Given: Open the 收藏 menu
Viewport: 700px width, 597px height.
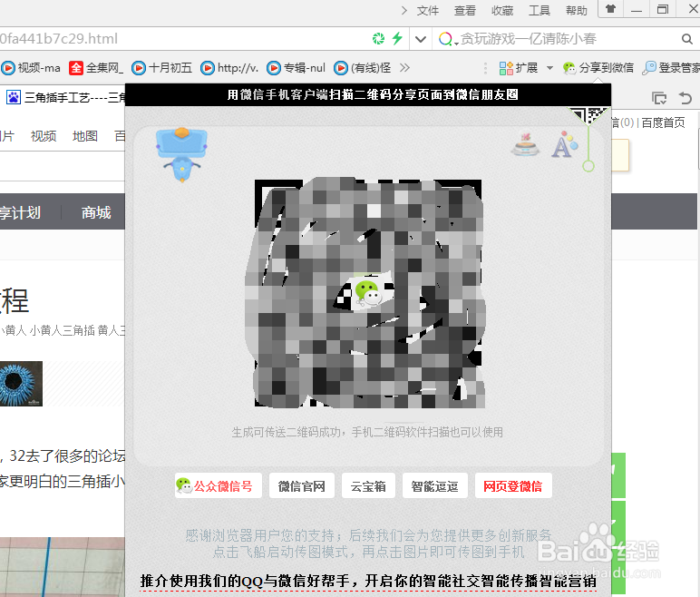Looking at the screenshot, I should (x=502, y=10).
